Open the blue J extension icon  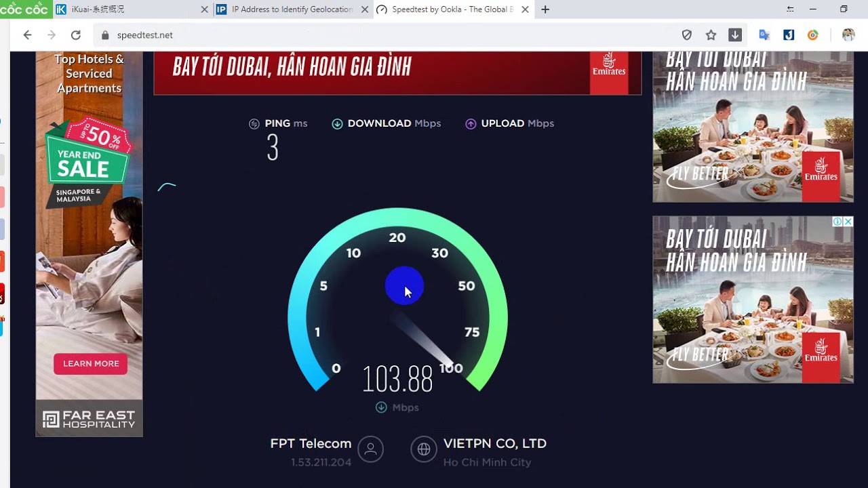[x=789, y=35]
